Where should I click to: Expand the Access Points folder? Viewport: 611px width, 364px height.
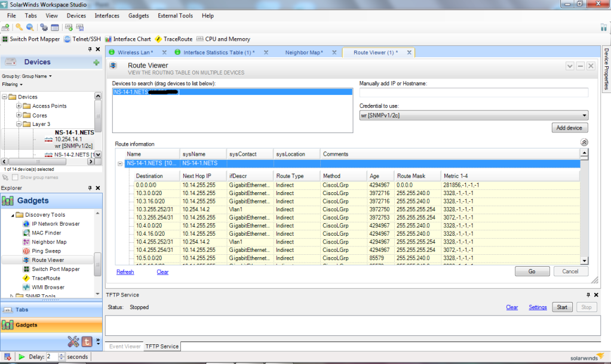[x=19, y=106]
